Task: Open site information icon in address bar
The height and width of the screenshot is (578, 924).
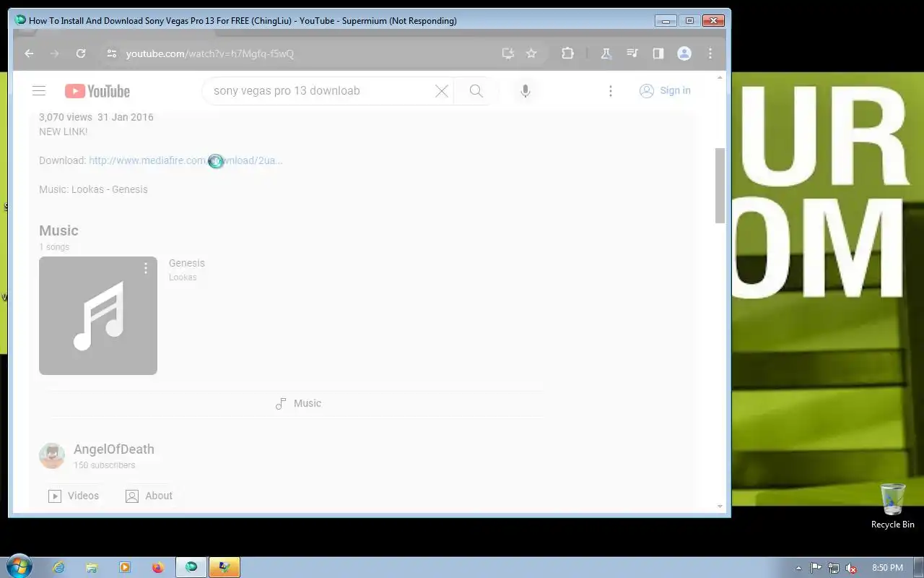Action: click(x=110, y=53)
